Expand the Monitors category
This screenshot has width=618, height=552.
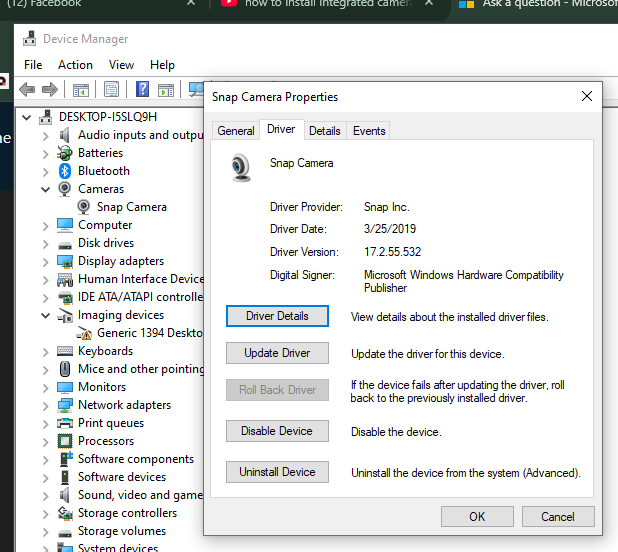pyautogui.click(x=46, y=388)
